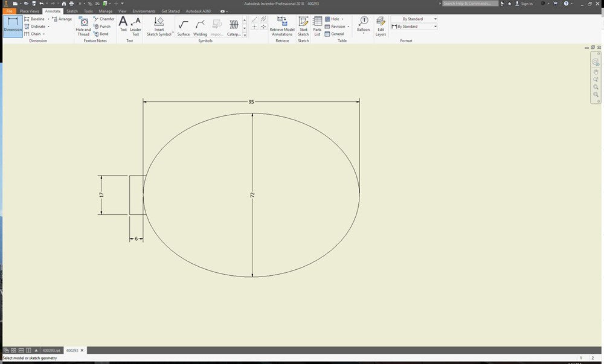Click the Search Help & Commands field
Viewport: 604px width, 364px height.
pyautogui.click(x=471, y=4)
